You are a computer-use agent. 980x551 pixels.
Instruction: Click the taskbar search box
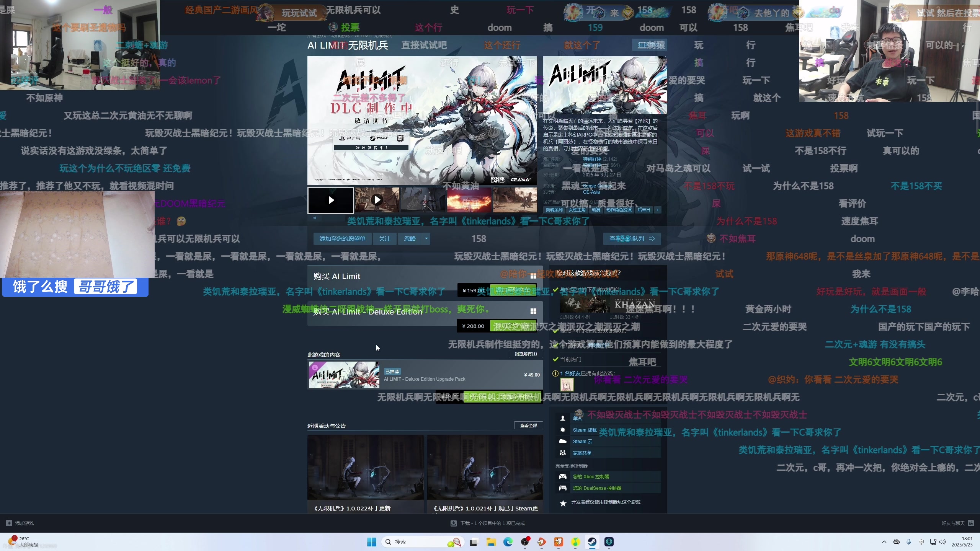(423, 542)
